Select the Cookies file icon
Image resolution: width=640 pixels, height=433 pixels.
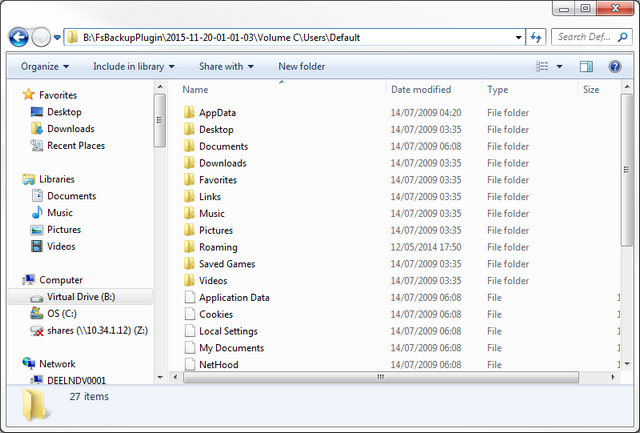coord(189,314)
